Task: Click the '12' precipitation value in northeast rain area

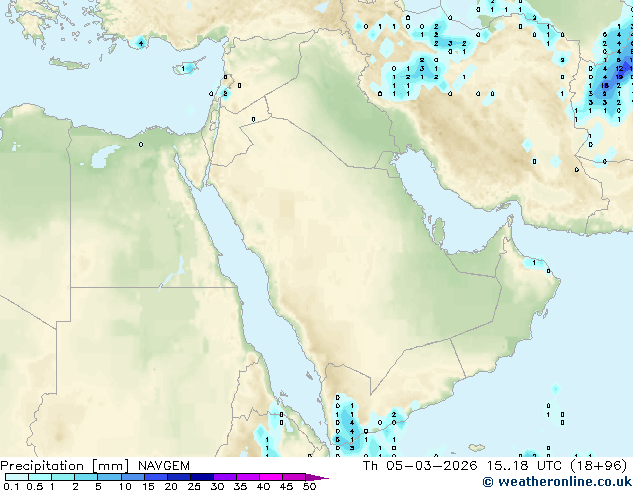Action: 619,69
